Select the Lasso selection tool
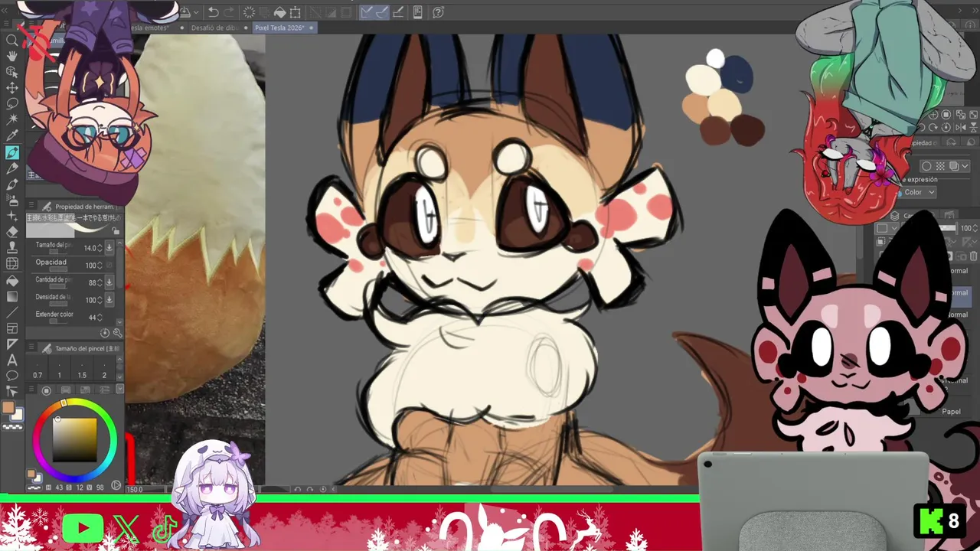Viewport: 980px width, 551px height. (x=11, y=104)
